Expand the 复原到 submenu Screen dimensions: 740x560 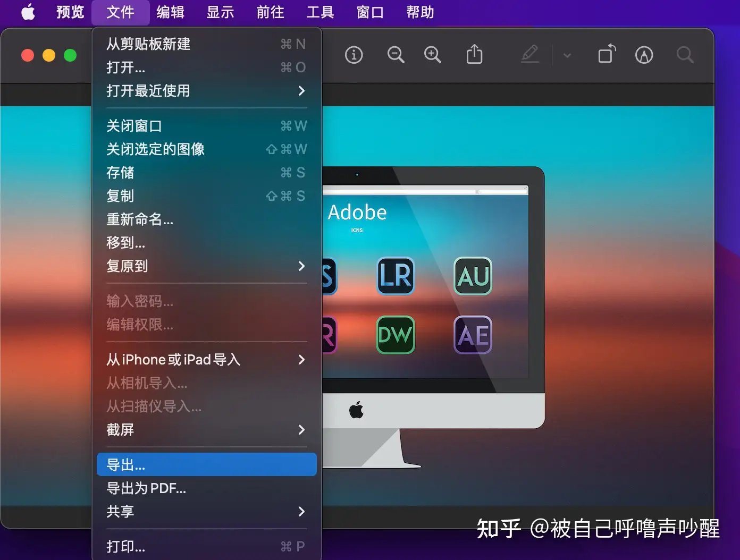207,266
